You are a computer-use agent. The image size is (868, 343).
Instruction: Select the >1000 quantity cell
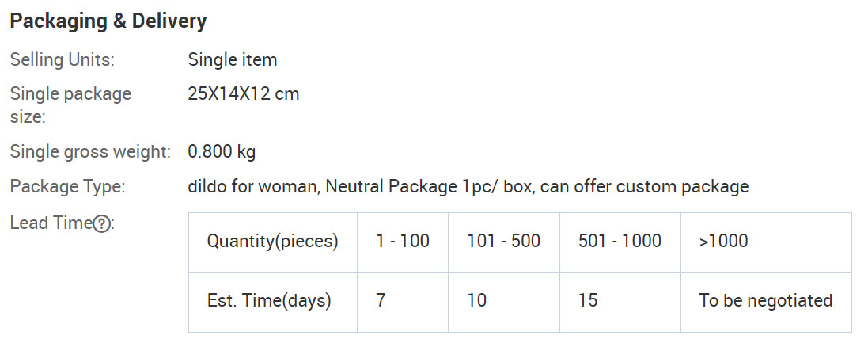pyautogui.click(x=766, y=242)
